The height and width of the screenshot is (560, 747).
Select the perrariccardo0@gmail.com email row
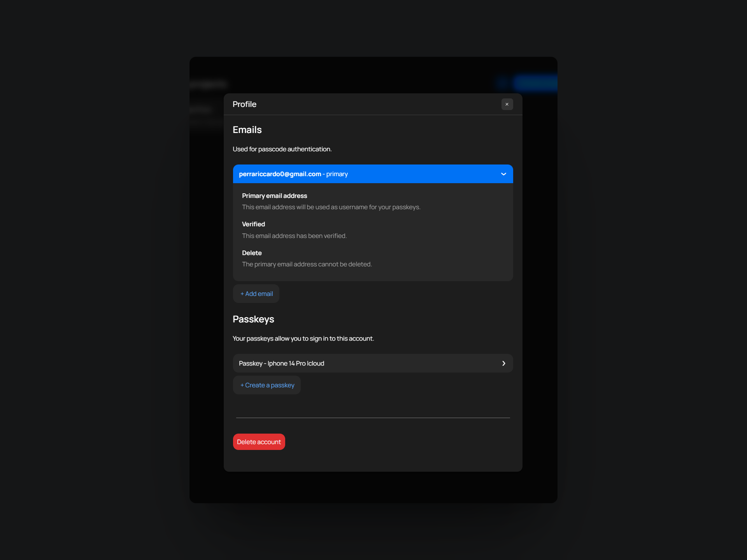(x=373, y=174)
